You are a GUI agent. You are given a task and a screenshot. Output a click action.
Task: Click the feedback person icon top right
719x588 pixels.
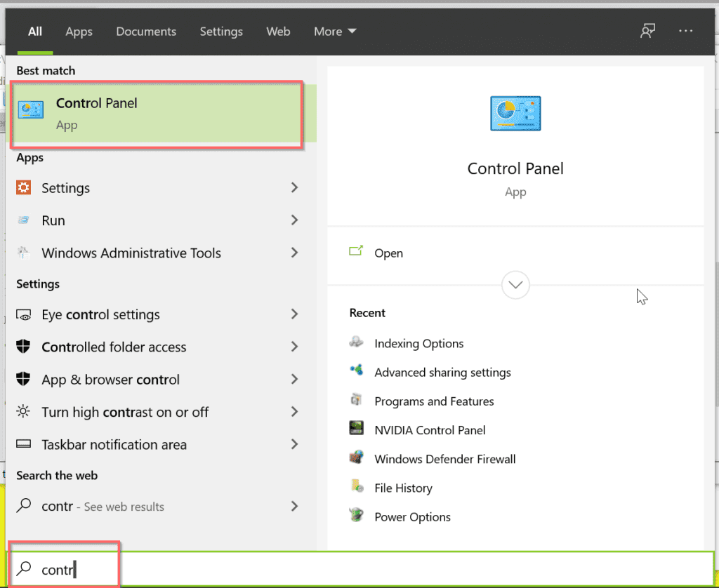pos(647,31)
